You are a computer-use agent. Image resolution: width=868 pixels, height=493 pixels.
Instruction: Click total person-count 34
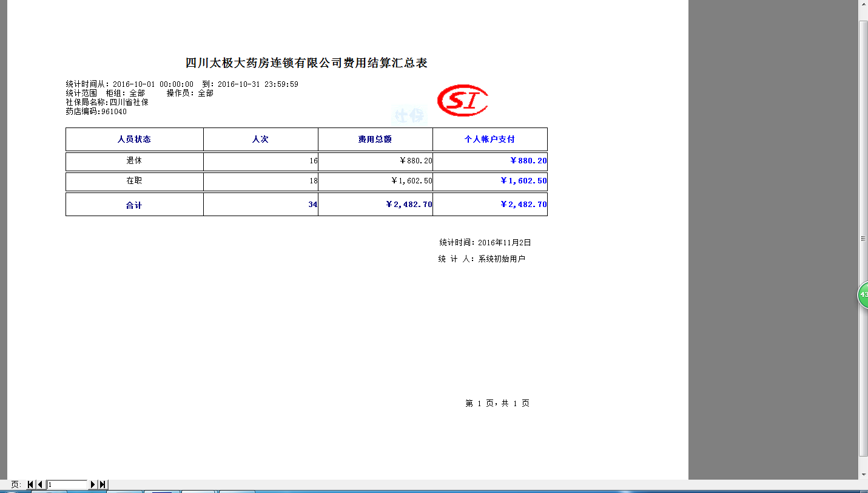[313, 205]
